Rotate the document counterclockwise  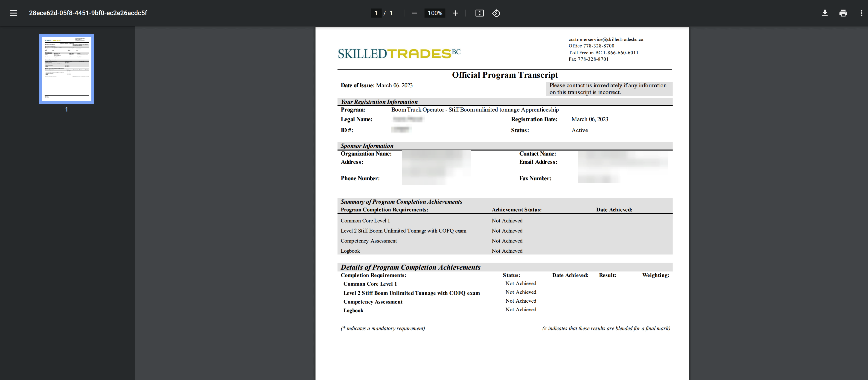tap(496, 13)
